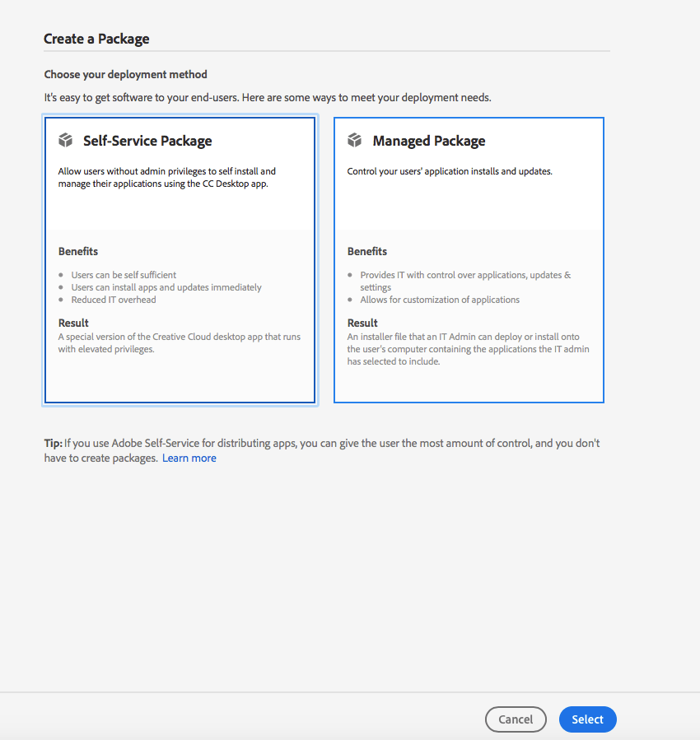Image resolution: width=700 pixels, height=740 pixels.
Task: Click the Managed card's Result heading
Action: pos(362,323)
